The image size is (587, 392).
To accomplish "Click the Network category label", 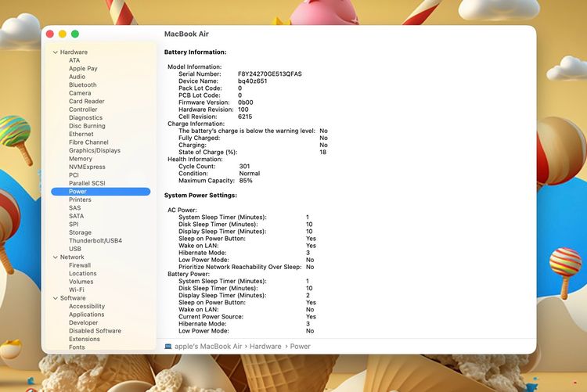I will click(x=72, y=257).
